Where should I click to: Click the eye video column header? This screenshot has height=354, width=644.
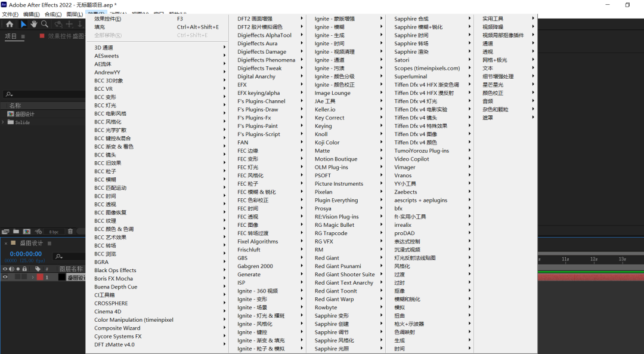point(5,269)
